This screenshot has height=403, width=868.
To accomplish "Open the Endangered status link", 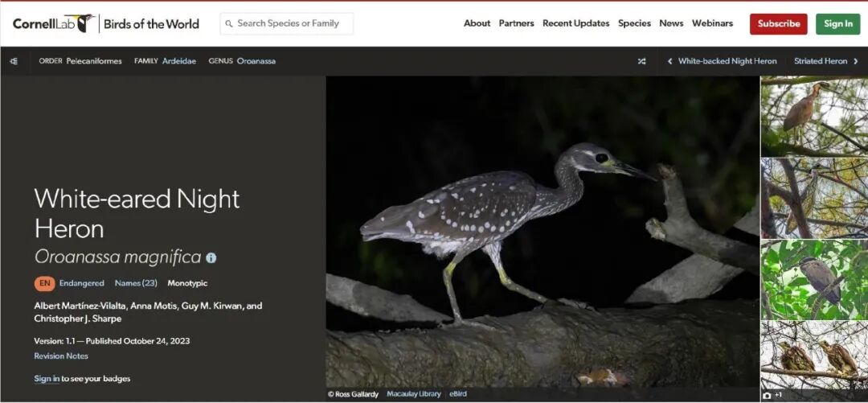I will click(81, 283).
